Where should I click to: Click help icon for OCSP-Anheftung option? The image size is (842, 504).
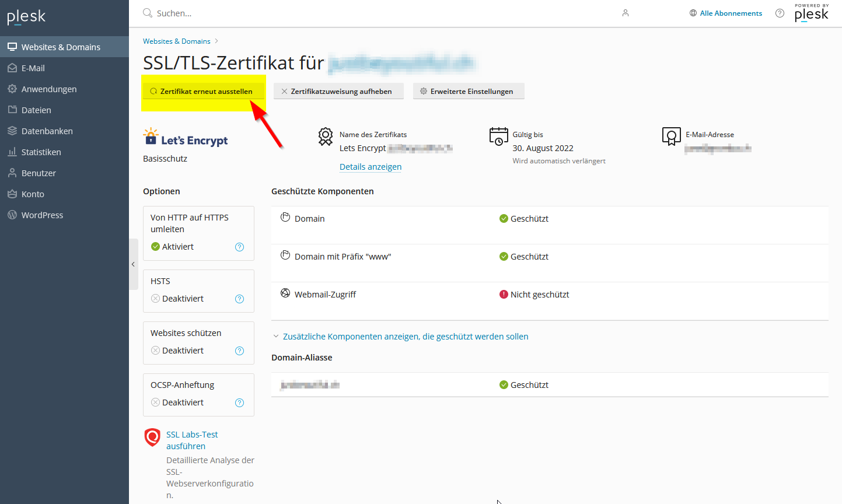239,402
